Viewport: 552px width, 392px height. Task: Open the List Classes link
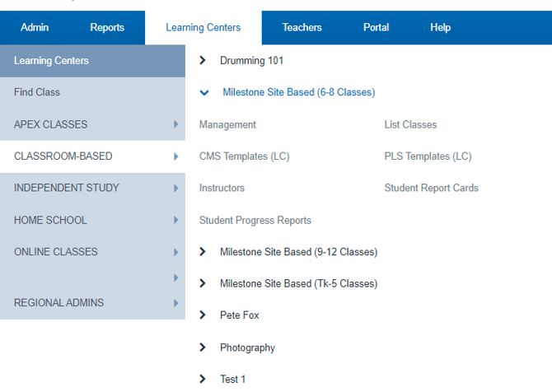(x=410, y=124)
